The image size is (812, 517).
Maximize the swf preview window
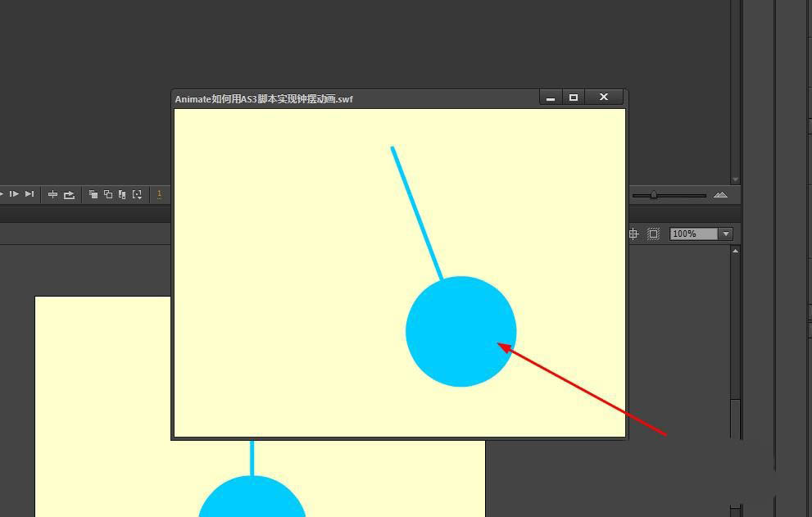pos(574,98)
